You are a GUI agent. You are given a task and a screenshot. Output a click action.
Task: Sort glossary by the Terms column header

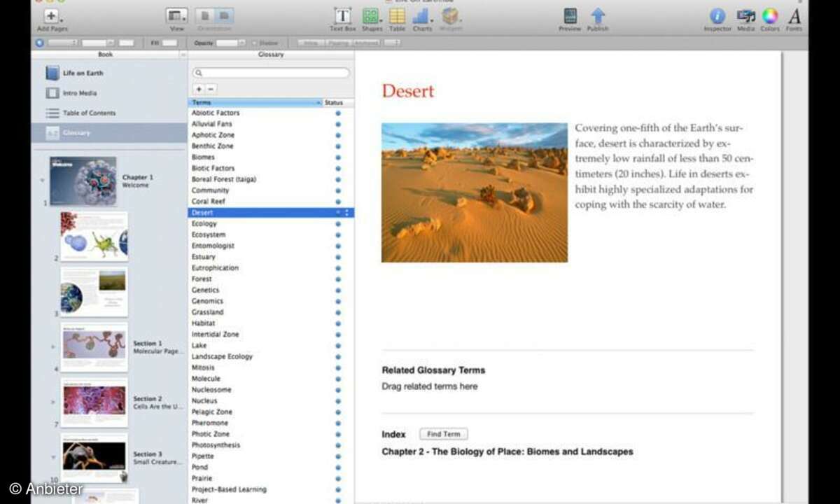click(x=255, y=102)
